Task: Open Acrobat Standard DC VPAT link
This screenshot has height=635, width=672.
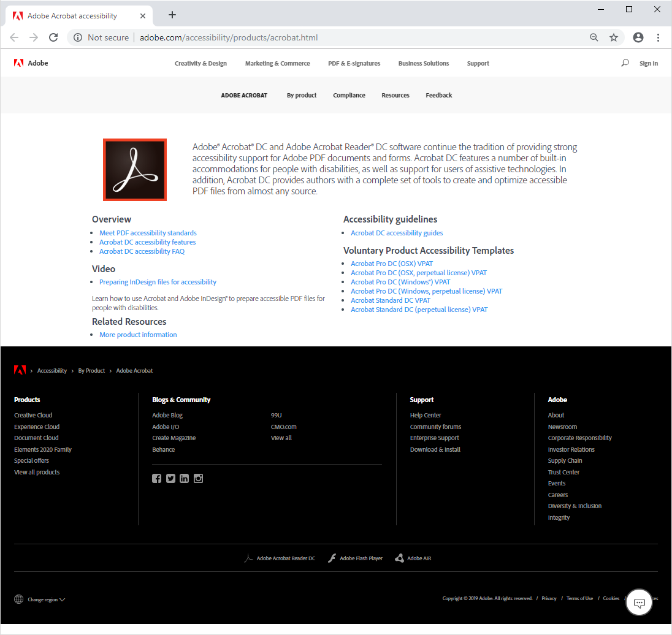Action: 391,300
